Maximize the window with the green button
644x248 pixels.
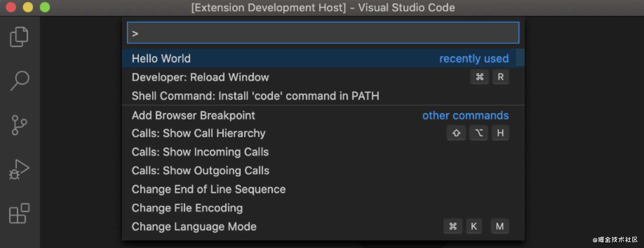[x=45, y=7]
